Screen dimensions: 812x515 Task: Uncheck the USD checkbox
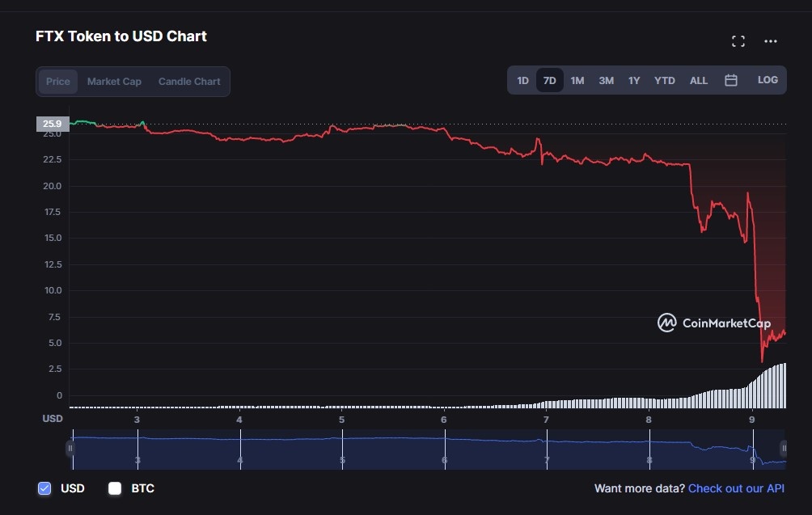coord(45,488)
